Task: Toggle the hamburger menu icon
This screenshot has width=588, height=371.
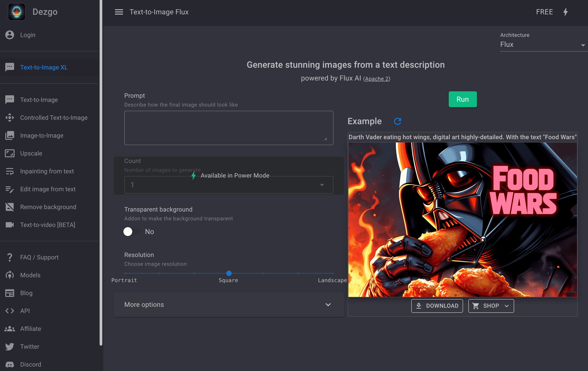Action: [119, 12]
